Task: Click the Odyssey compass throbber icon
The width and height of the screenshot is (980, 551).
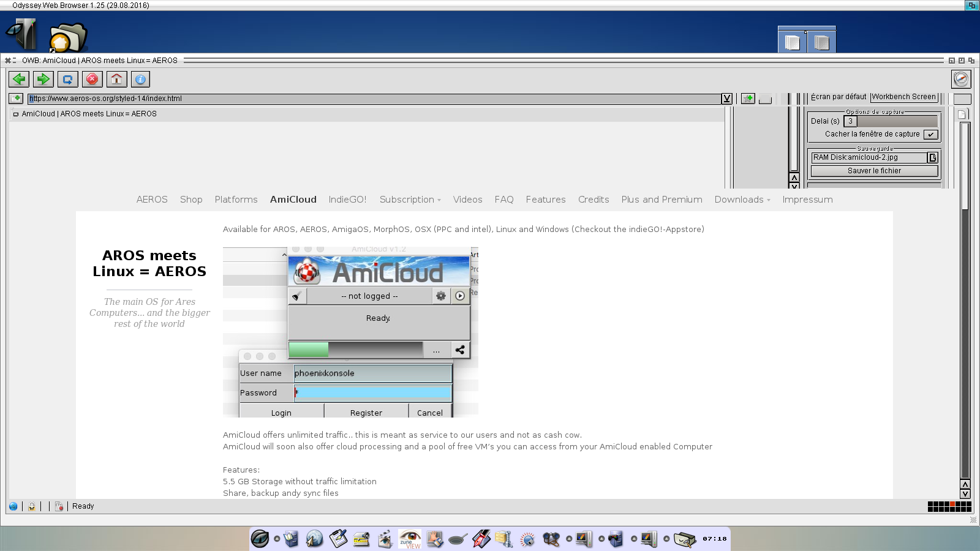Action: pyautogui.click(x=961, y=79)
